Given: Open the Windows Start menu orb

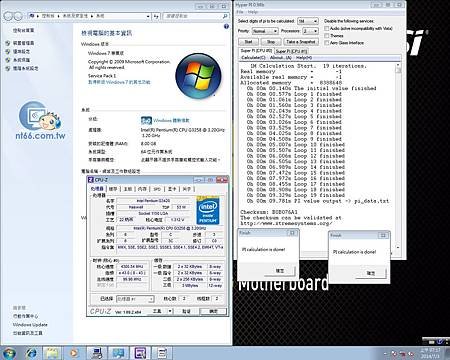Looking at the screenshot, I should 8,353.
